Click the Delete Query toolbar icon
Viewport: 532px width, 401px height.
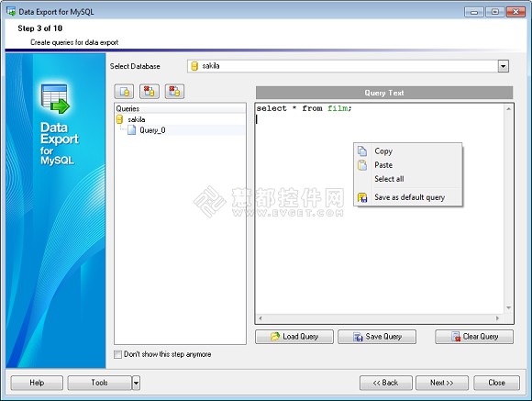pos(150,92)
